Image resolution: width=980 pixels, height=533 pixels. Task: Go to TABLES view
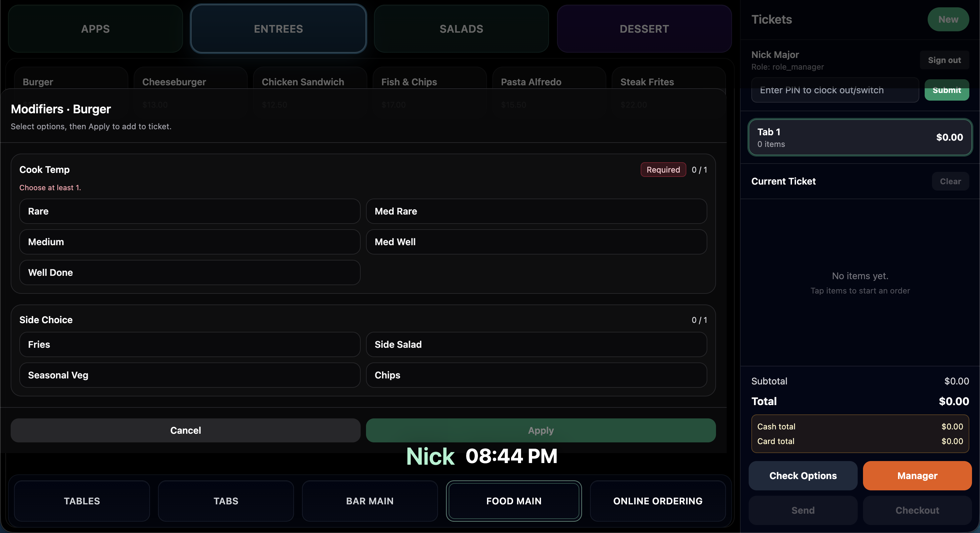[x=82, y=501]
